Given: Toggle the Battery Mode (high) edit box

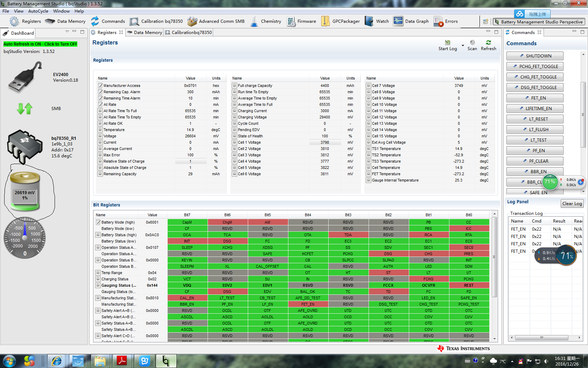Looking at the screenshot, I should (x=98, y=222).
